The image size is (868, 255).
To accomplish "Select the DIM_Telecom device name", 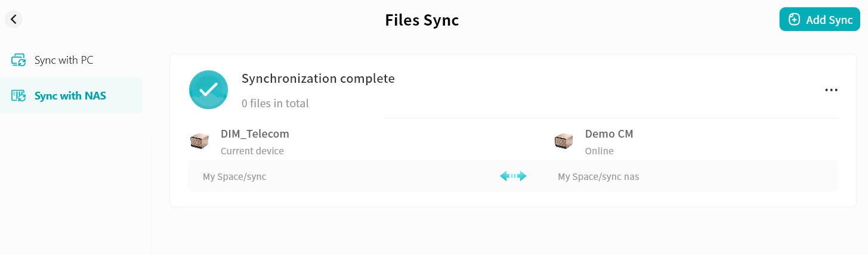I will pyautogui.click(x=255, y=134).
